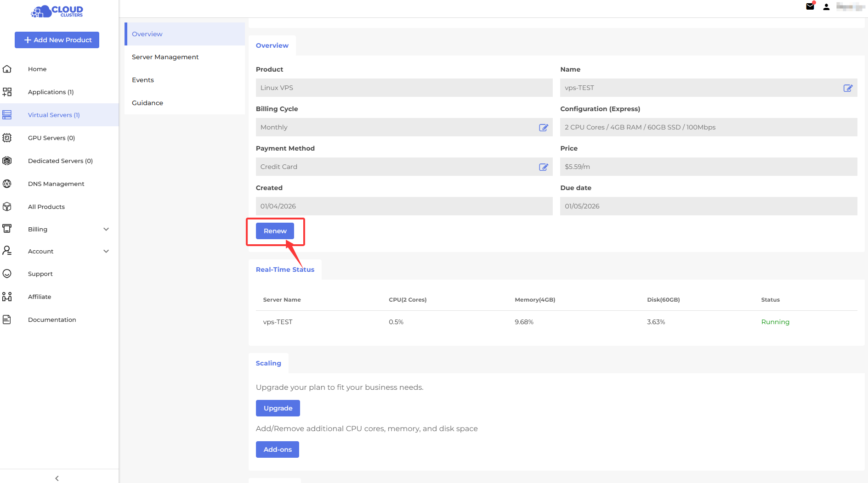Expand the Billing menu chevron
The width and height of the screenshot is (868, 483).
click(x=106, y=229)
